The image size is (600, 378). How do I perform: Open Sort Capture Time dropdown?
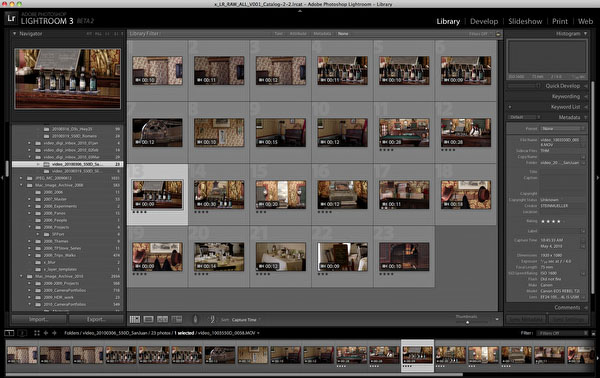tap(246, 319)
